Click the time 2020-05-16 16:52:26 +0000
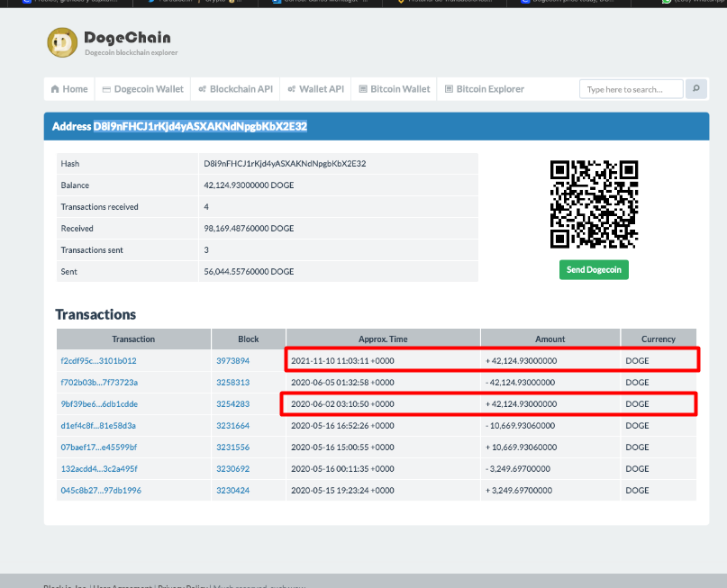This screenshot has width=727, height=588. (342, 426)
